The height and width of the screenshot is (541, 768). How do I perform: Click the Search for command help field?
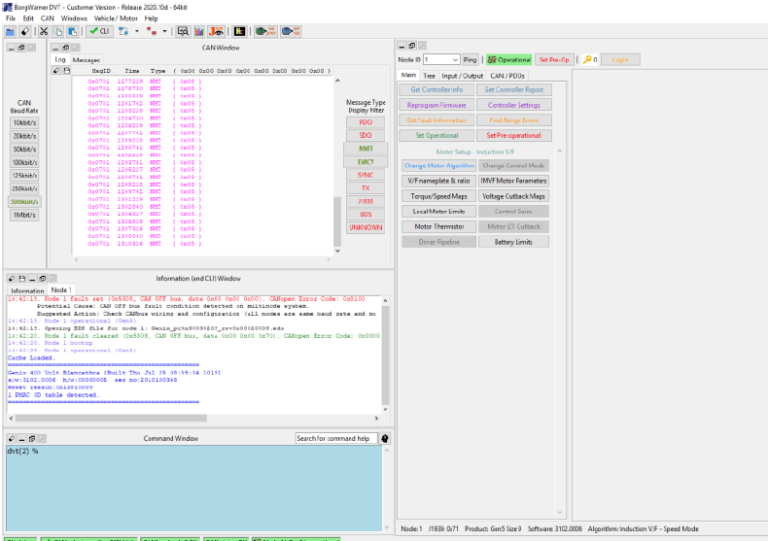(x=335, y=439)
